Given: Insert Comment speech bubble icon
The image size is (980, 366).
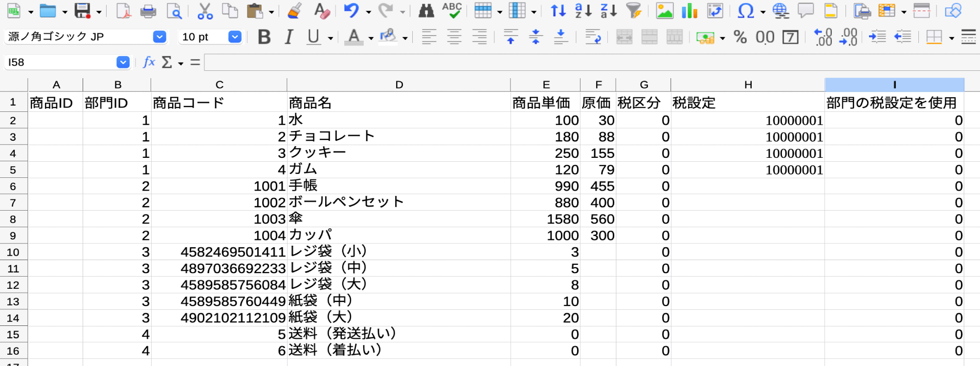Looking at the screenshot, I should (805, 11).
